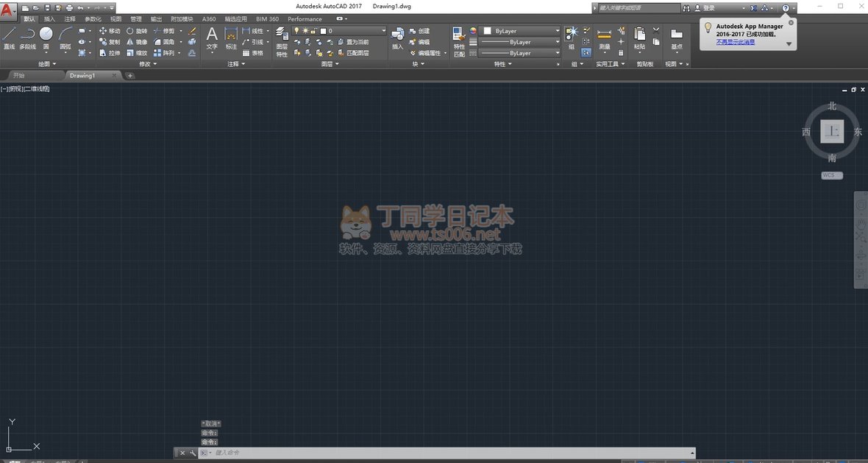Open the WCS coordinate system dropdown
This screenshot has height=463, width=868.
832,175
